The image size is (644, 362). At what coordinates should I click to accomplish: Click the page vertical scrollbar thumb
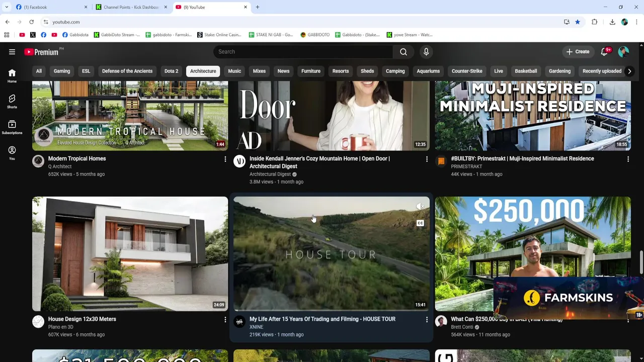tap(641, 263)
